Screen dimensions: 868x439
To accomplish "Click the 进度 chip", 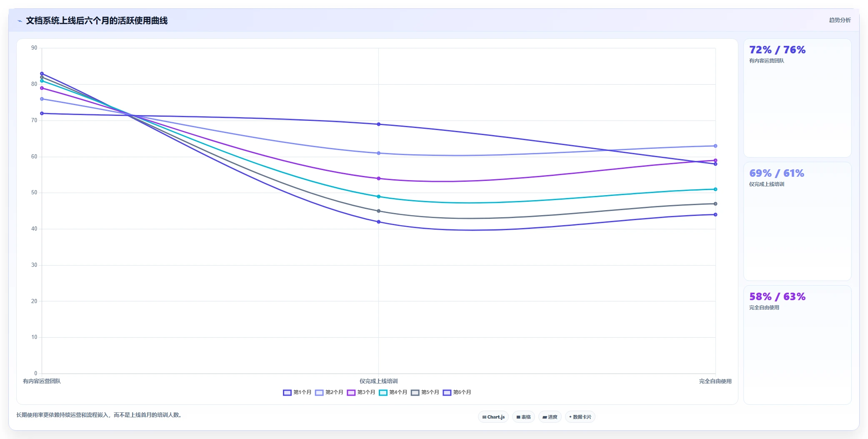I will click(x=550, y=417).
